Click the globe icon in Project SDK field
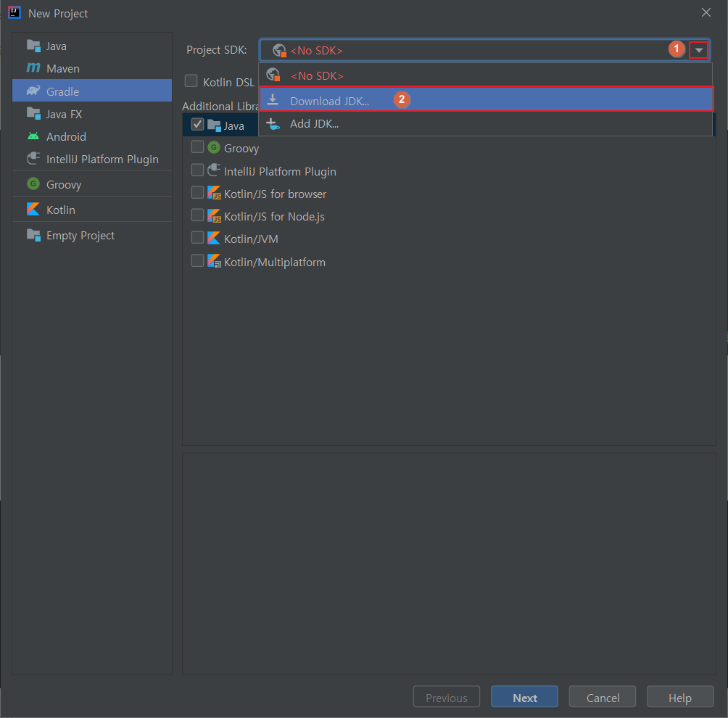This screenshot has height=718, width=728. coord(279,50)
